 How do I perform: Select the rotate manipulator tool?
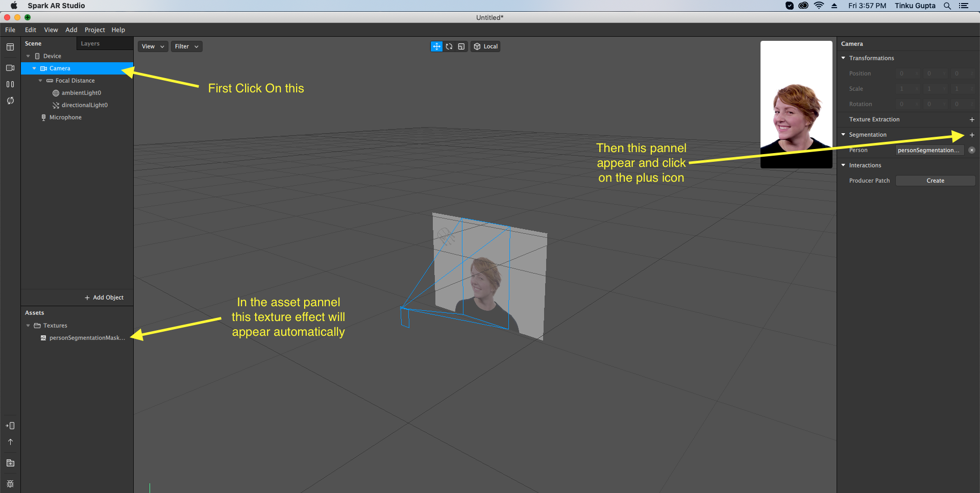pyautogui.click(x=449, y=46)
